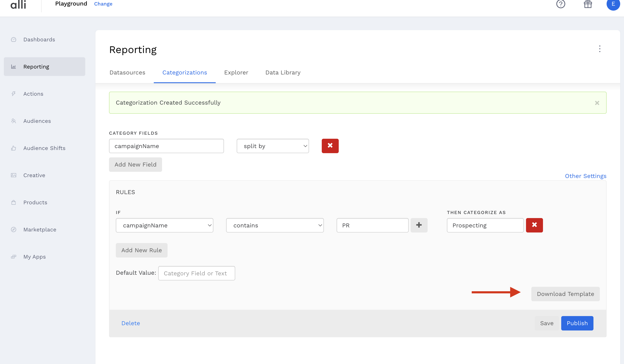Click the help question mark icon
This screenshot has height=364, width=624.
(x=560, y=4)
